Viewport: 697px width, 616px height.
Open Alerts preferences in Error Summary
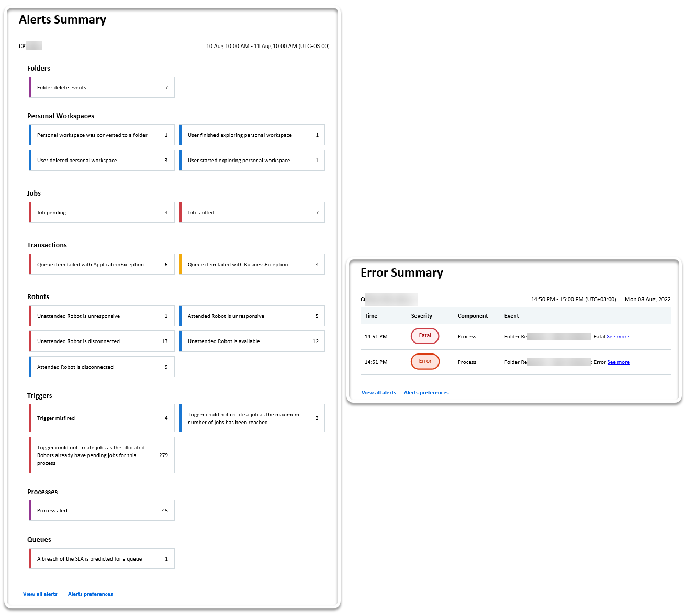pos(426,393)
